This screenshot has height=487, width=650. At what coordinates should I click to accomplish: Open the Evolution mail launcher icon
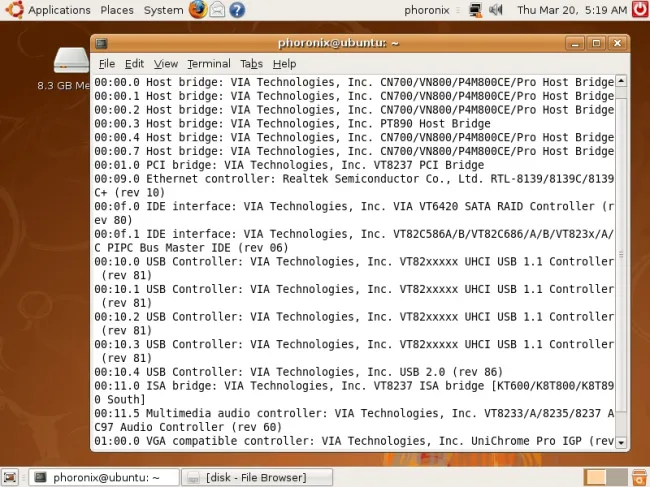point(217,10)
